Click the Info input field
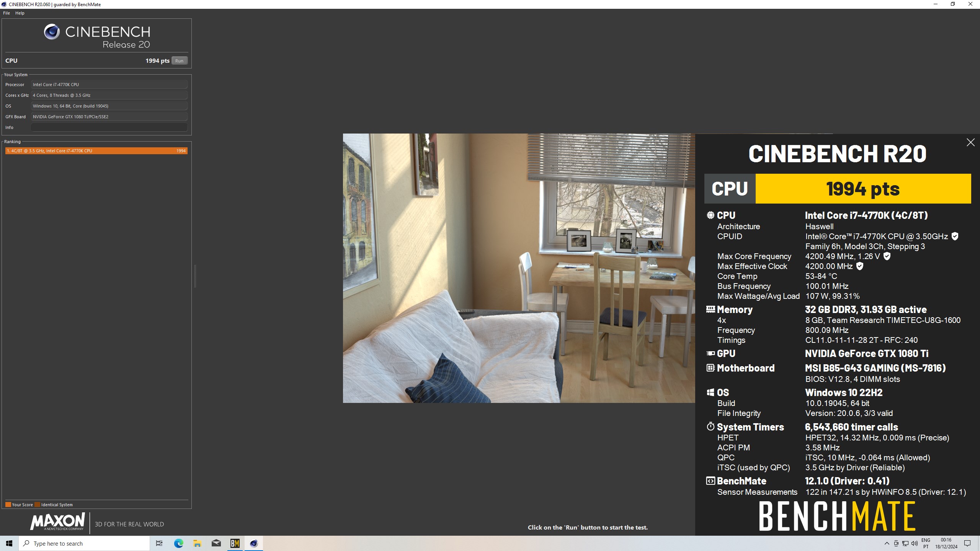This screenshot has height=551, width=980. coord(109,127)
